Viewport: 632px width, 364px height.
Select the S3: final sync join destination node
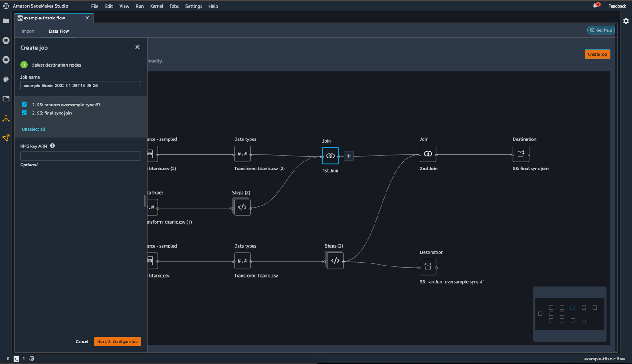pos(521,154)
